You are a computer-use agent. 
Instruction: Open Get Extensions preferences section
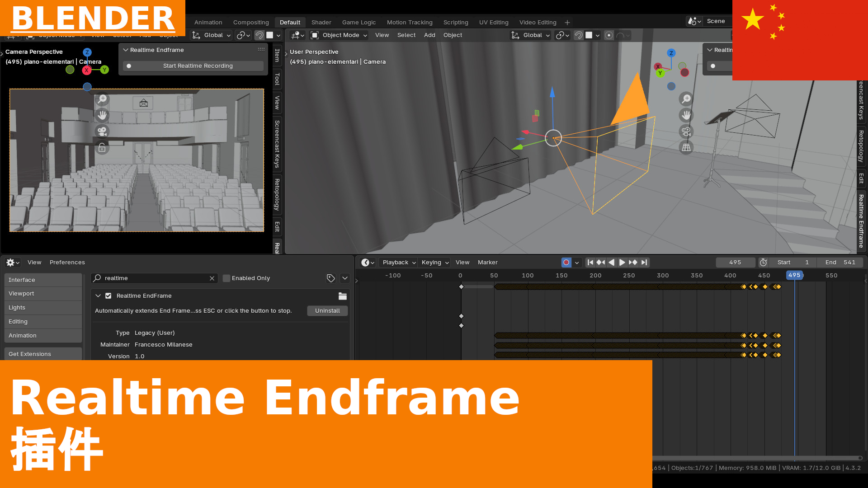coord(43,354)
